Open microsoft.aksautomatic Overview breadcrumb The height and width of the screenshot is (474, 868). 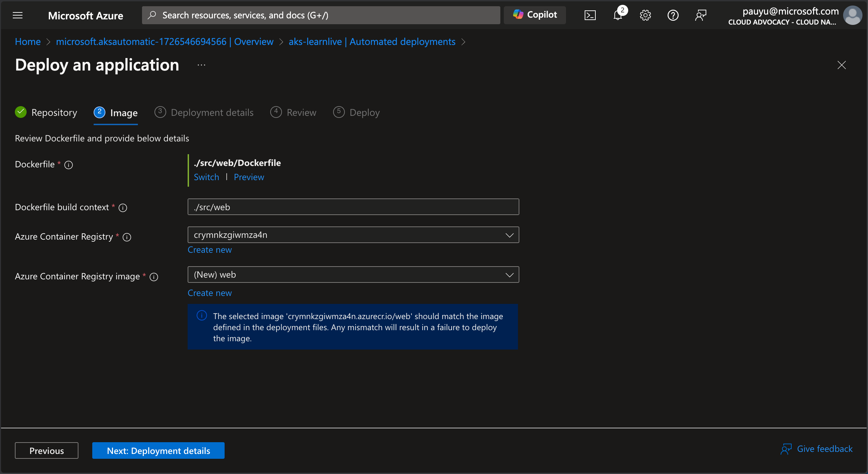point(164,42)
